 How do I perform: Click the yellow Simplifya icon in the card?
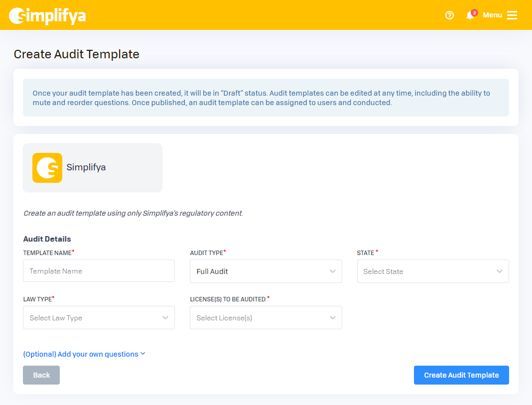point(47,168)
